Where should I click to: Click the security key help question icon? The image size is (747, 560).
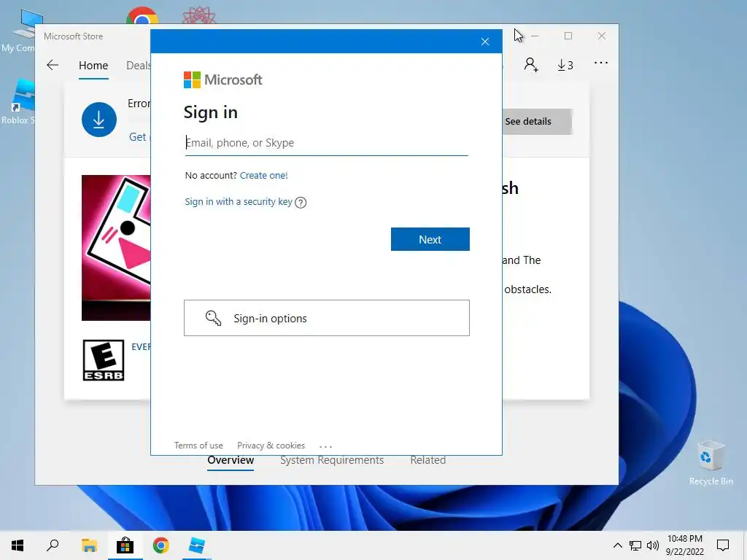(301, 203)
